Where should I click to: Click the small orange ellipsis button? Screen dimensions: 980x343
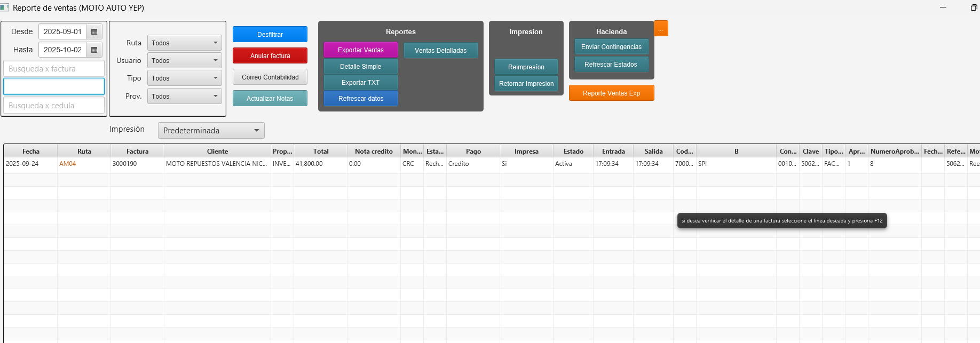(x=661, y=29)
